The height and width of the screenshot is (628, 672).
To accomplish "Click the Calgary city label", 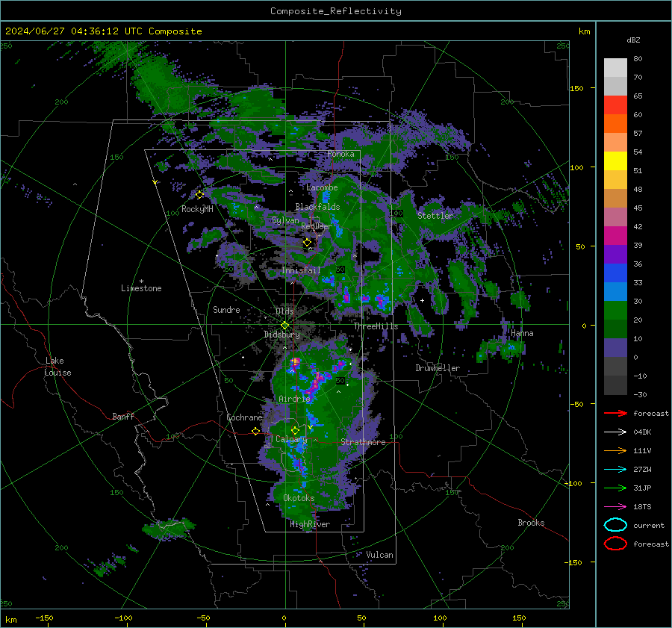I will tap(291, 439).
